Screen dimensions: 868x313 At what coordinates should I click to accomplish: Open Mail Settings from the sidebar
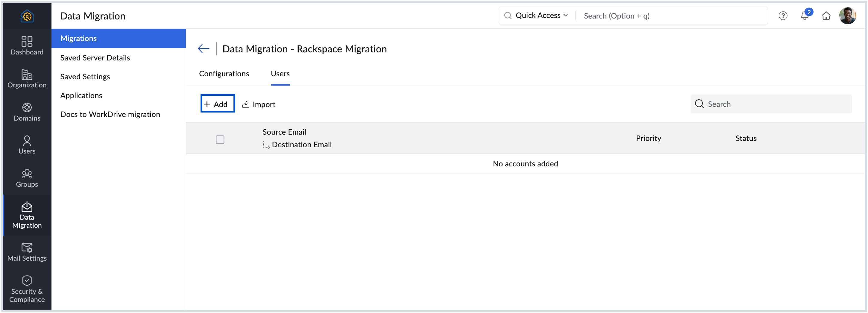coord(27,252)
